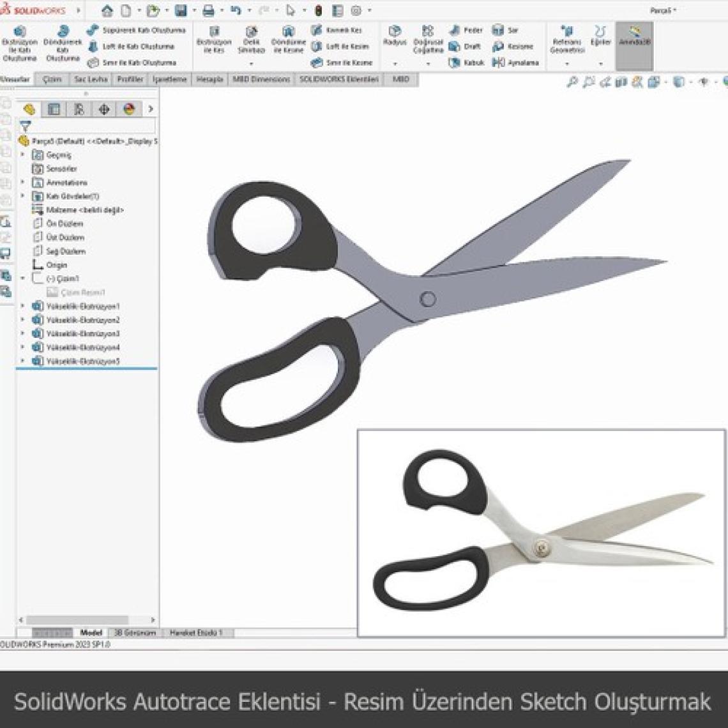
Task: Expand the Geçmiş tree node
Action: click(21, 155)
